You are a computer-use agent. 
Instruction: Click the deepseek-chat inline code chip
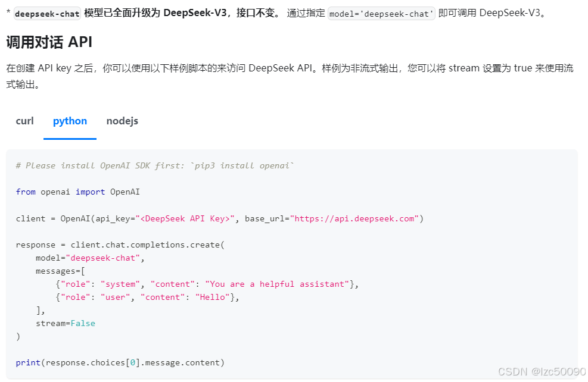coord(46,12)
